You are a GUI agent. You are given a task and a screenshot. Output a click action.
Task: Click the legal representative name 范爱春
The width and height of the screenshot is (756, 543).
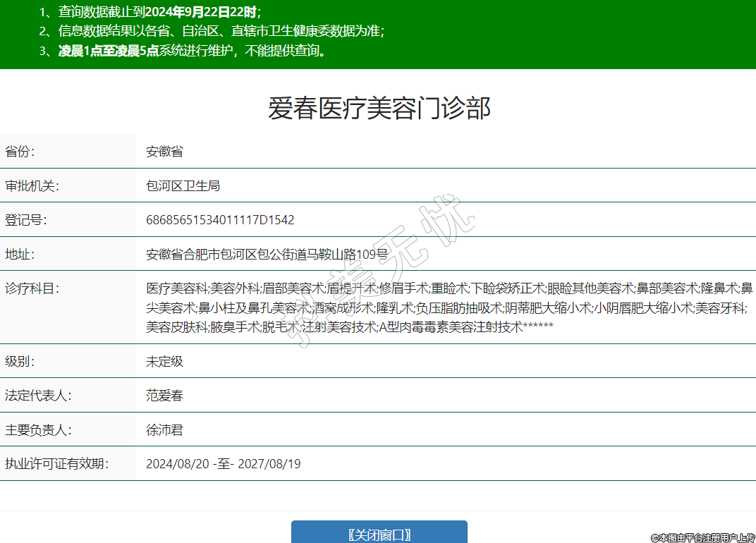click(164, 396)
